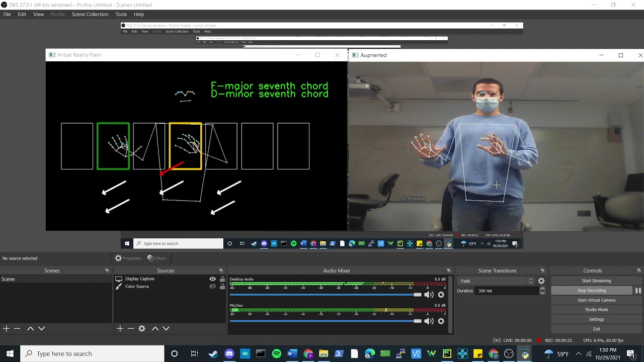Open Mic/Aux audio settings gear
644x362 pixels.
[441, 321]
